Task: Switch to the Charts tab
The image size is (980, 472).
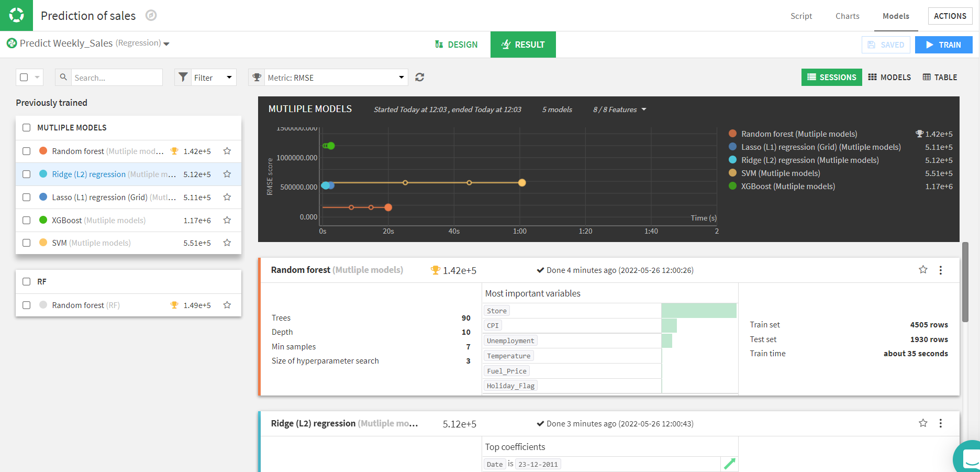Action: [847, 16]
